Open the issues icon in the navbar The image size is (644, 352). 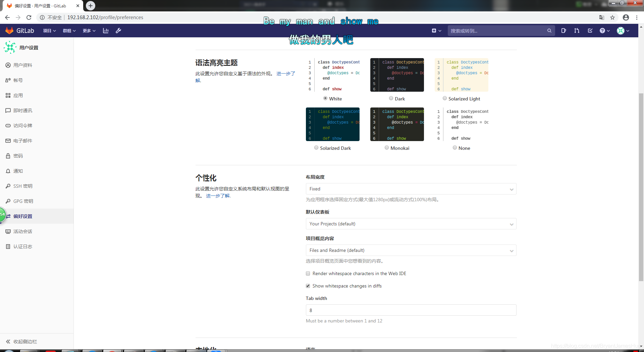point(563,31)
